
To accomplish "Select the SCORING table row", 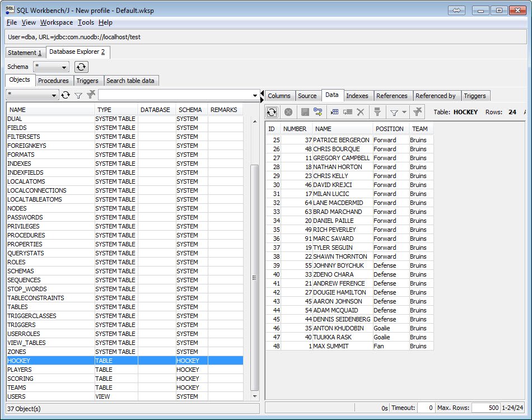I will pyautogui.click(x=125, y=379).
